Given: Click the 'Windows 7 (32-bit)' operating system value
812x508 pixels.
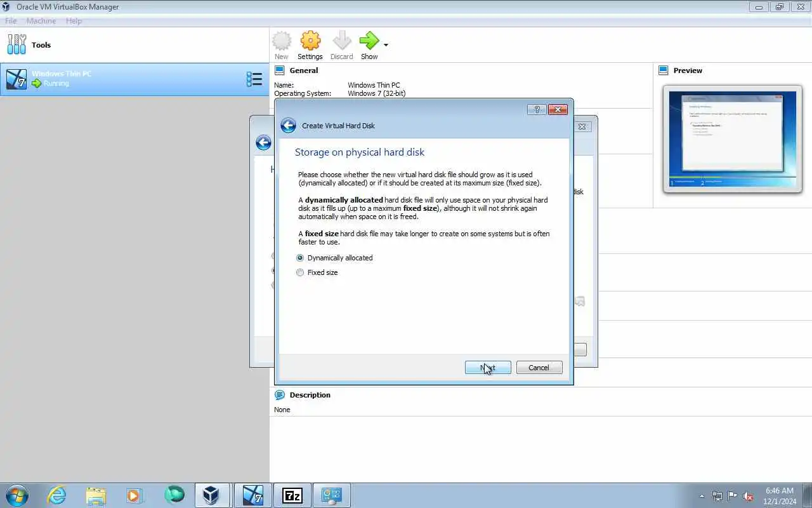Looking at the screenshot, I should pyautogui.click(x=377, y=93).
